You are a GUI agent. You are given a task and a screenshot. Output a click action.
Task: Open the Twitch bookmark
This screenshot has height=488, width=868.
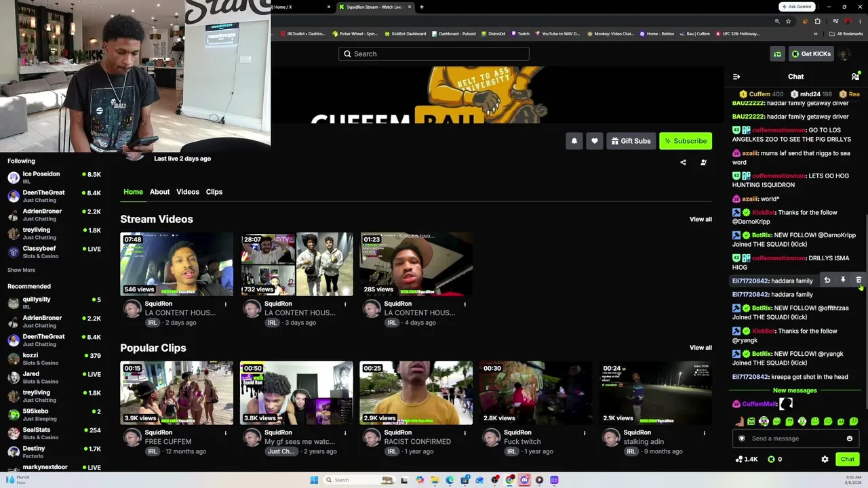point(520,34)
